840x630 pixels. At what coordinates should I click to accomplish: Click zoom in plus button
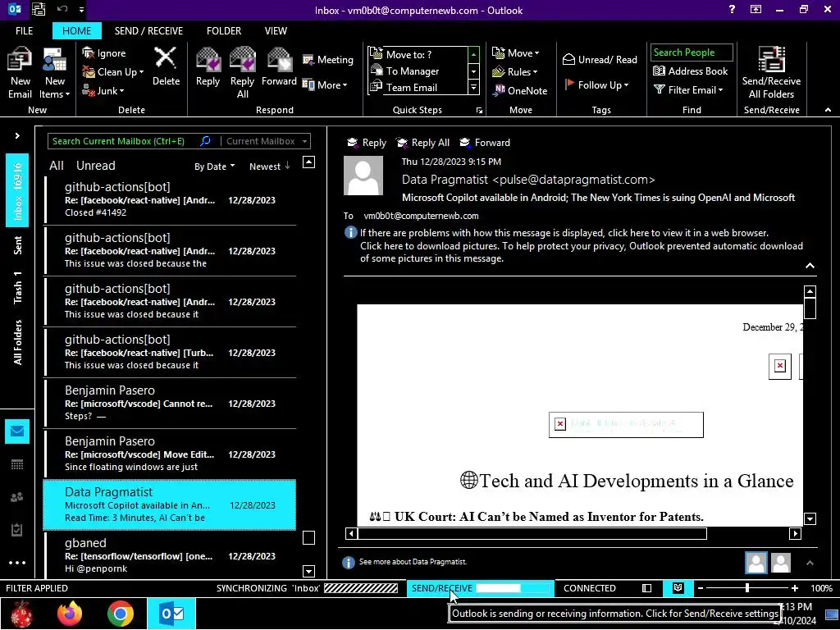pyautogui.click(x=794, y=588)
